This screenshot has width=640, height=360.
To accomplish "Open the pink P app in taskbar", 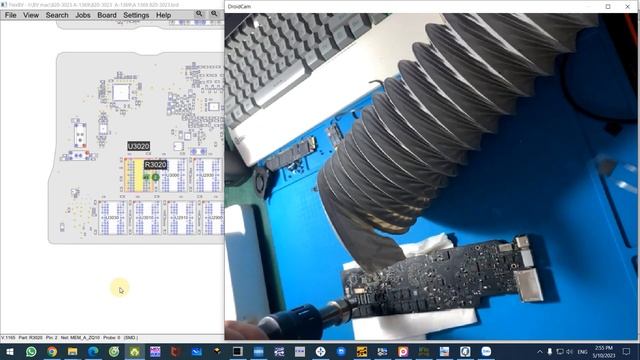I will coord(403,351).
